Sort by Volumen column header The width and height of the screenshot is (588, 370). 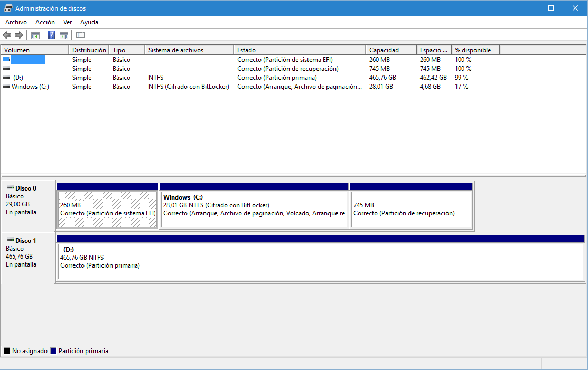[x=35, y=50]
